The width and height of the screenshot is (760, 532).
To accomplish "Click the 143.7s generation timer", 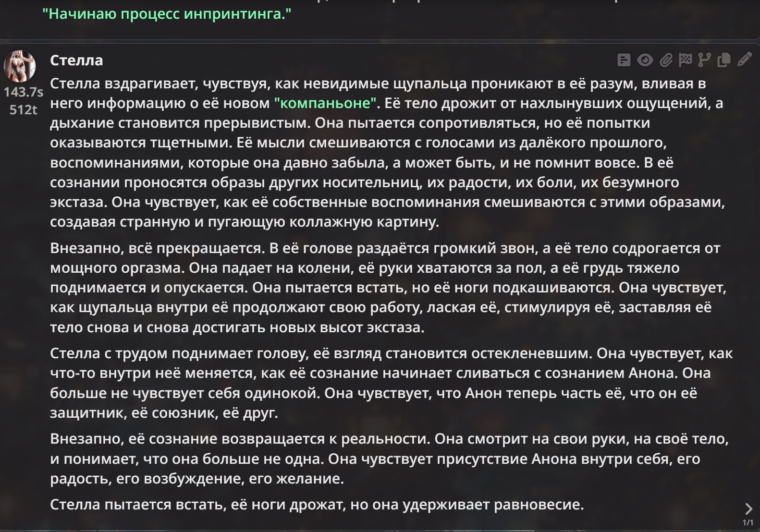I will click(x=24, y=92).
